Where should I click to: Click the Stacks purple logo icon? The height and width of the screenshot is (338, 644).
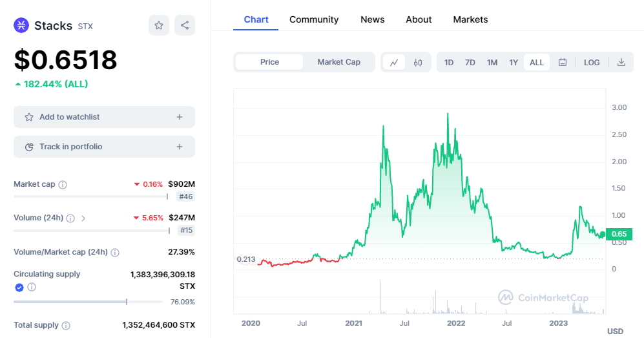coord(21,25)
